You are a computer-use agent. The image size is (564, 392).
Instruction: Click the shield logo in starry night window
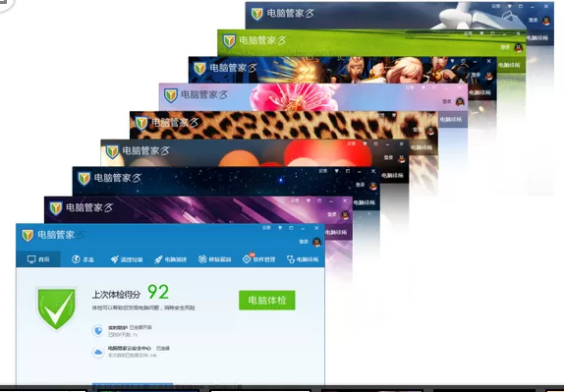[x=84, y=179]
